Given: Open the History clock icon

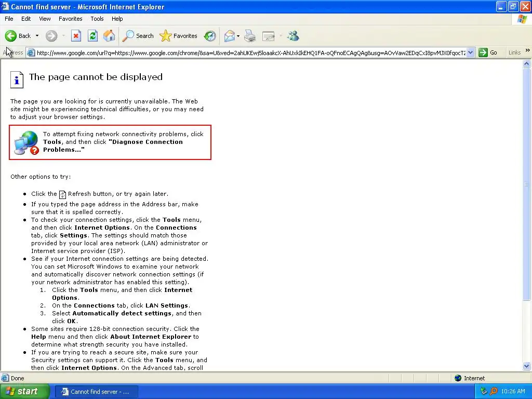Looking at the screenshot, I should pyautogui.click(x=210, y=36).
